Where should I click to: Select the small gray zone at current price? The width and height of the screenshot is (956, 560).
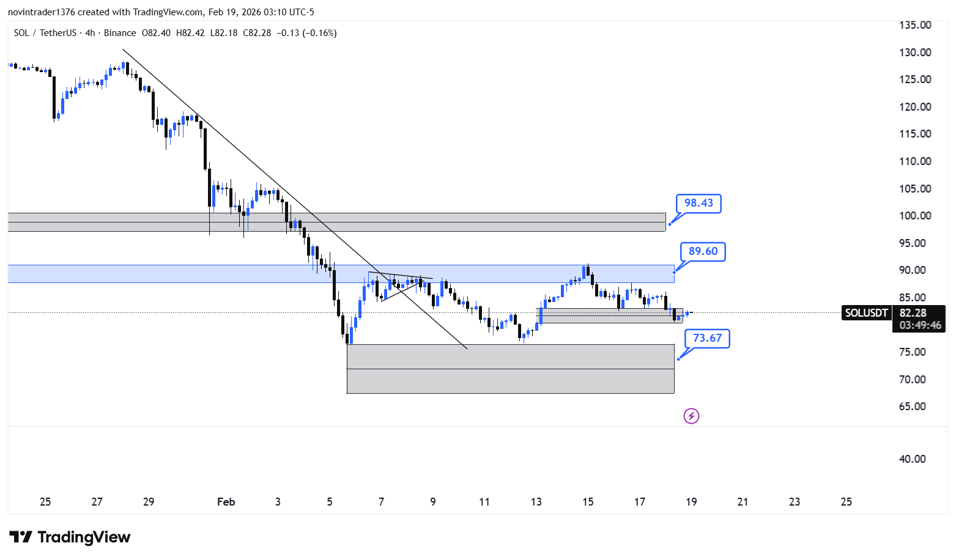pyautogui.click(x=610, y=315)
